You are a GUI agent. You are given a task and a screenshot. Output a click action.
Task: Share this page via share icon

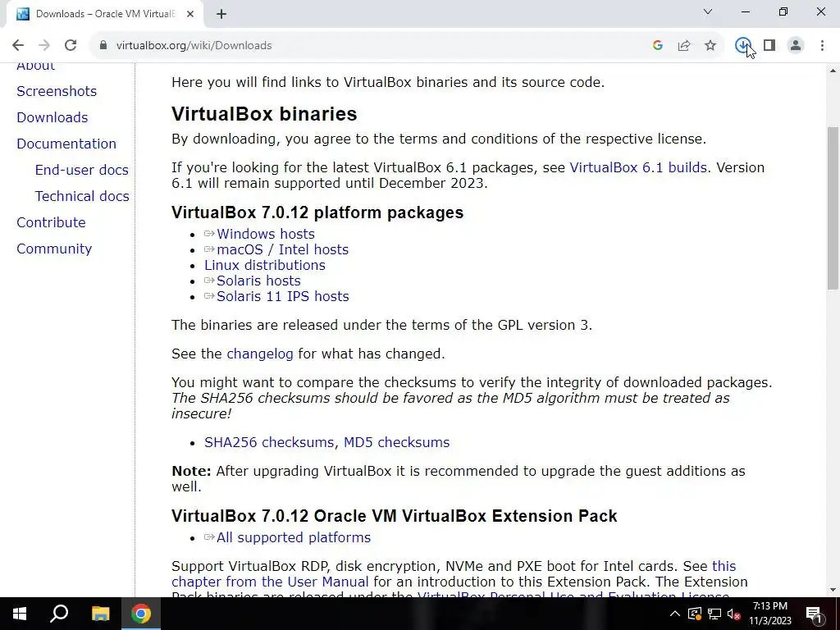pyautogui.click(x=684, y=46)
